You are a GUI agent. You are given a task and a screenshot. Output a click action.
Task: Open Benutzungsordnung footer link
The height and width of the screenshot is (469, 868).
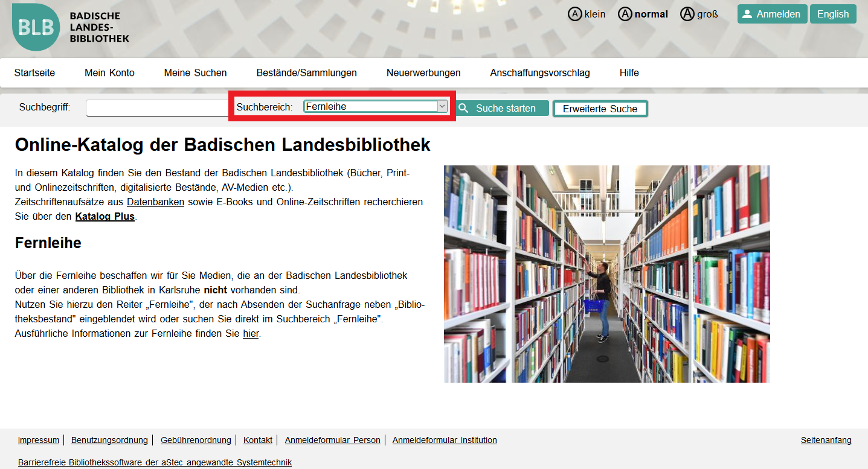[x=109, y=440]
